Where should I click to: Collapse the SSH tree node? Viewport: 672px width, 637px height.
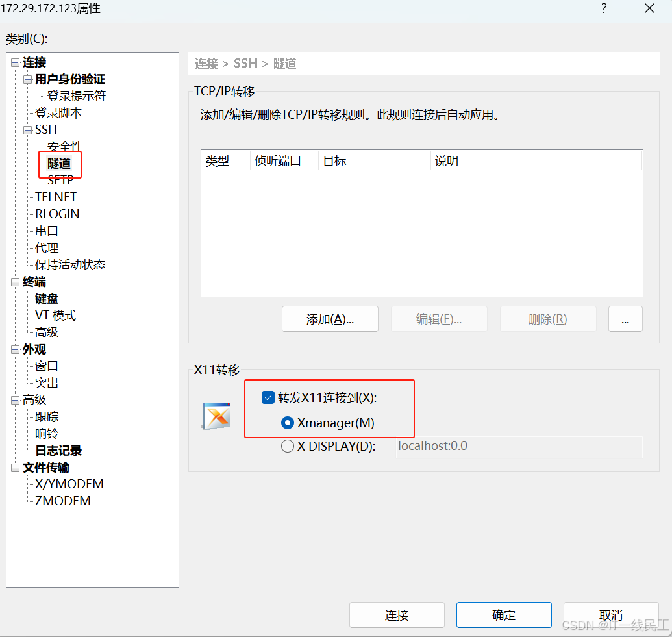(x=28, y=130)
